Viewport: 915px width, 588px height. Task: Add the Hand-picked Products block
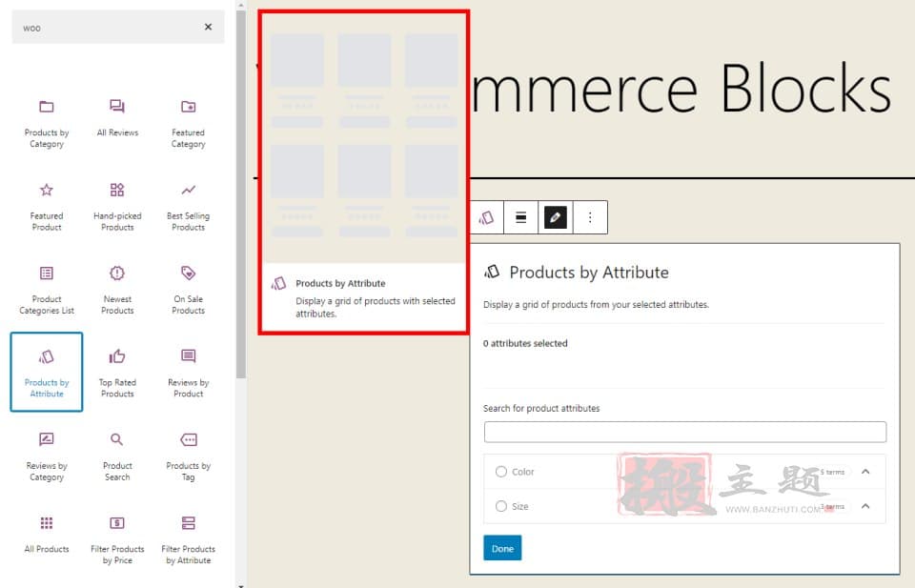click(117, 207)
